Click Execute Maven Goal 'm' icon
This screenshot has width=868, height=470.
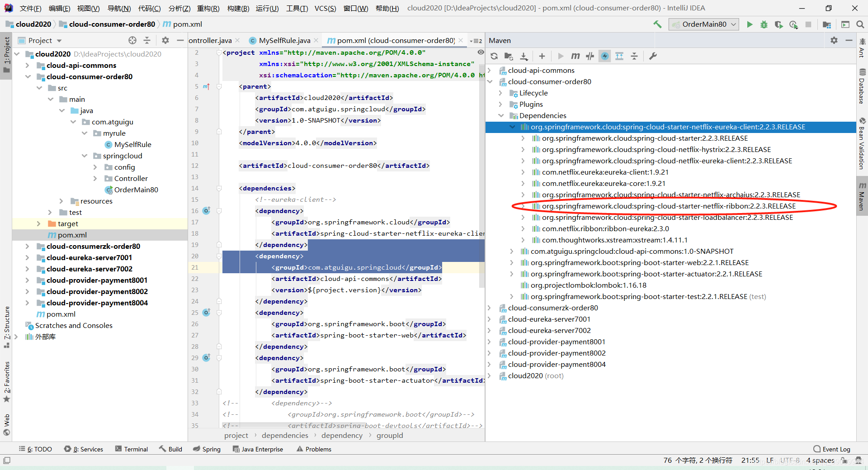(x=575, y=56)
